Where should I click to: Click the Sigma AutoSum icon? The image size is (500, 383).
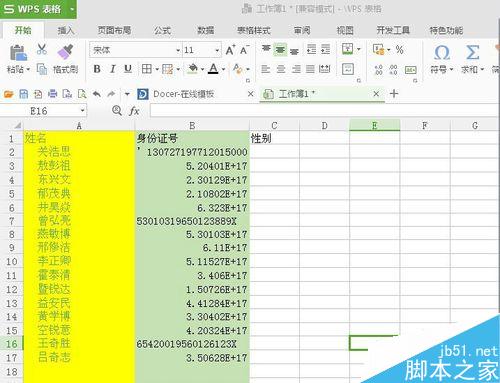click(472, 53)
